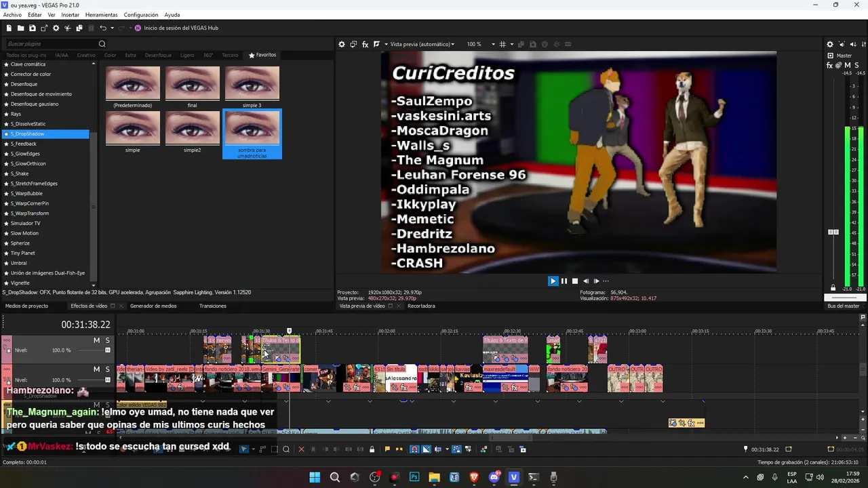Open master bus FX button
Viewport: 868px width, 488px height.
coord(830,65)
